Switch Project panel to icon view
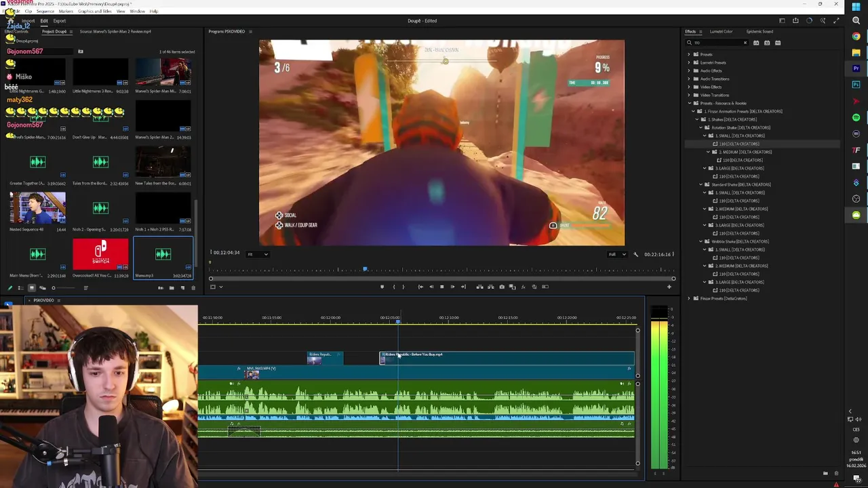868x488 pixels. pyautogui.click(x=31, y=288)
